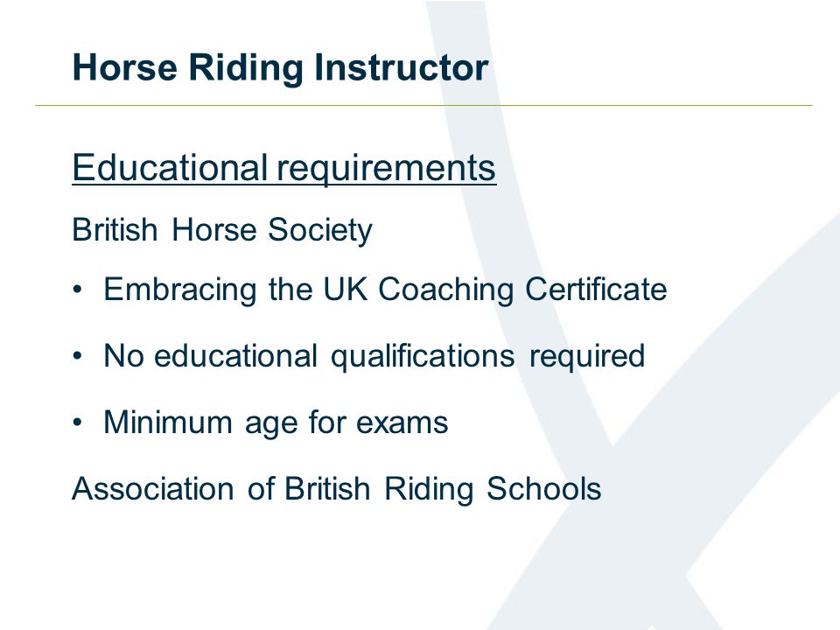This screenshot has height=630, width=840.
Task: Select the Minimum age for exams text
Action: (276, 423)
